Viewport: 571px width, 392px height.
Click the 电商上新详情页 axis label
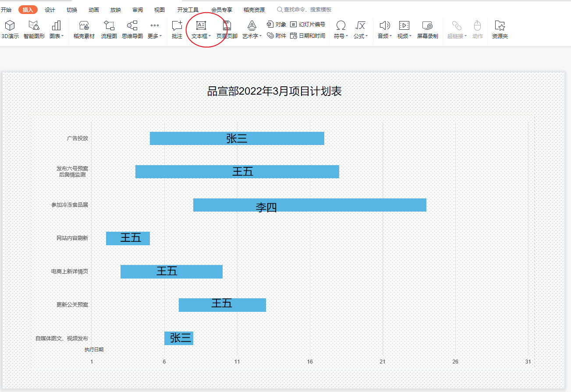pyautogui.click(x=69, y=272)
